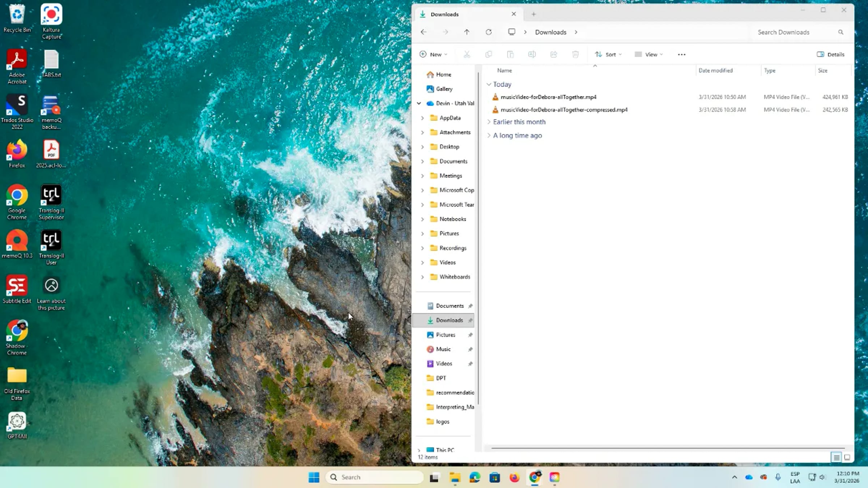Screen dimensions: 868x488
Task: Go up one folder level with the up arrow
Action: pos(467,32)
